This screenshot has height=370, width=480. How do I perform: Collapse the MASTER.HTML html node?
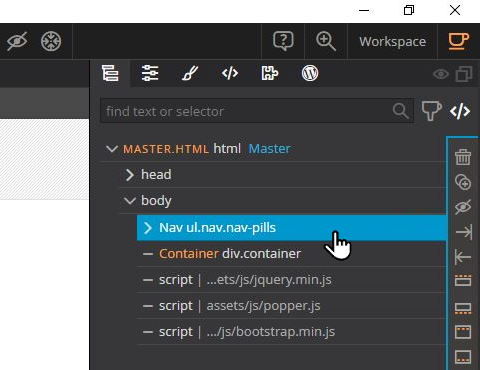coord(112,149)
